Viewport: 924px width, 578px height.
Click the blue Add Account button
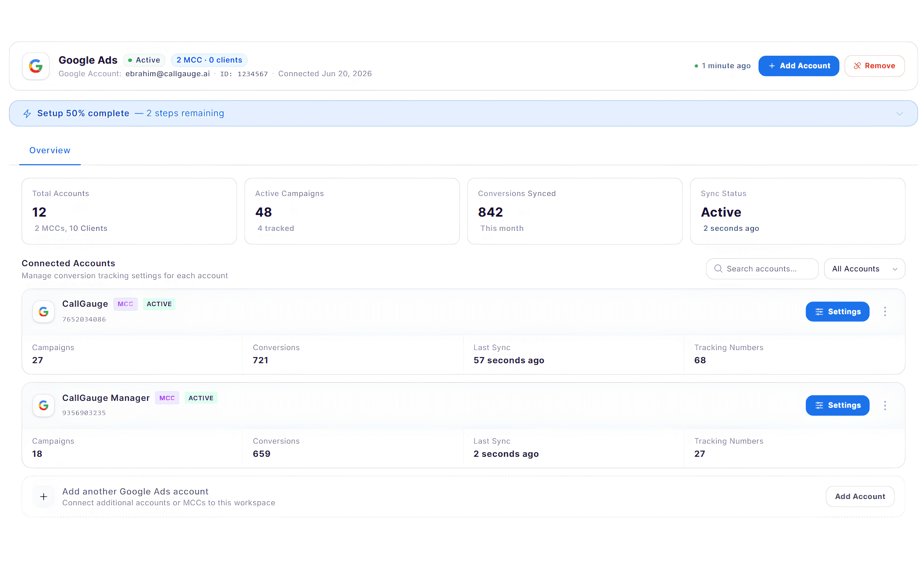click(798, 66)
